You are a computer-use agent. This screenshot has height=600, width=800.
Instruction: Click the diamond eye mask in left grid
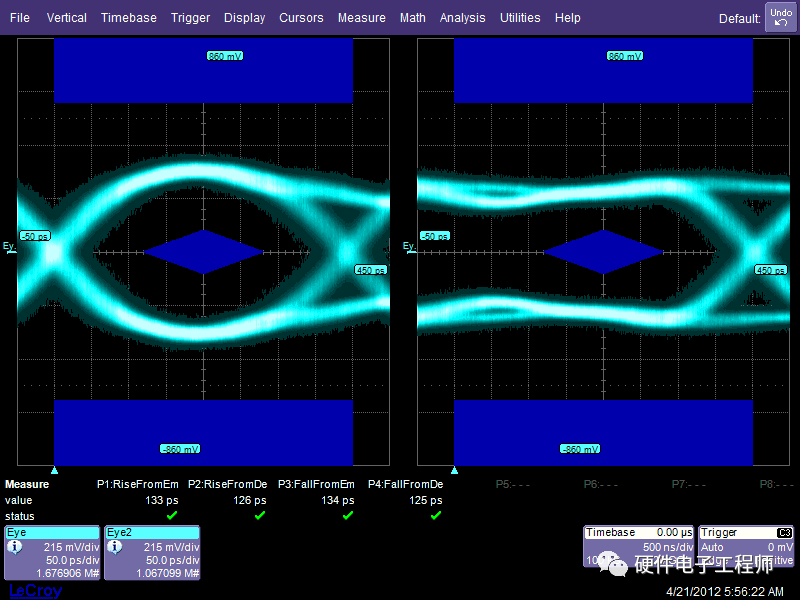coord(204,252)
